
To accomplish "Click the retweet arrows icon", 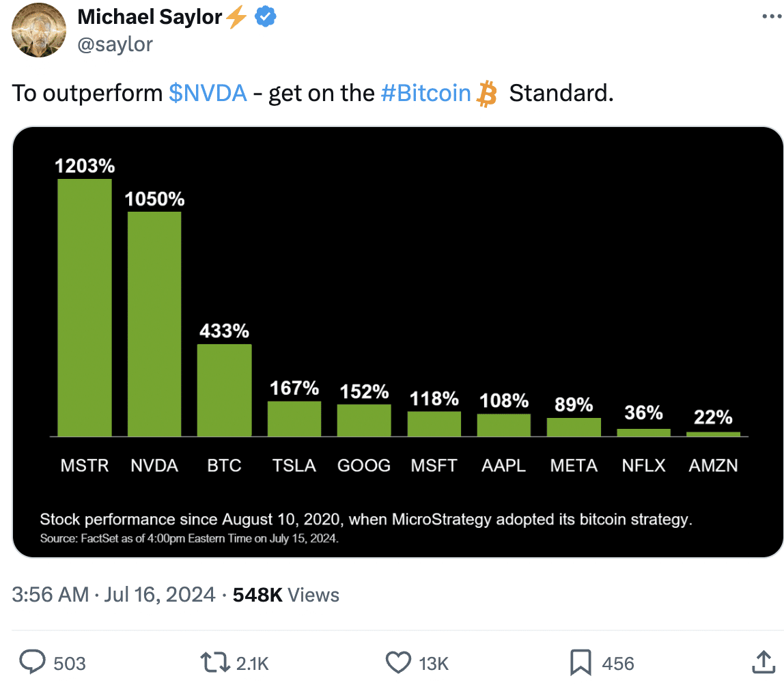I will coord(215,662).
